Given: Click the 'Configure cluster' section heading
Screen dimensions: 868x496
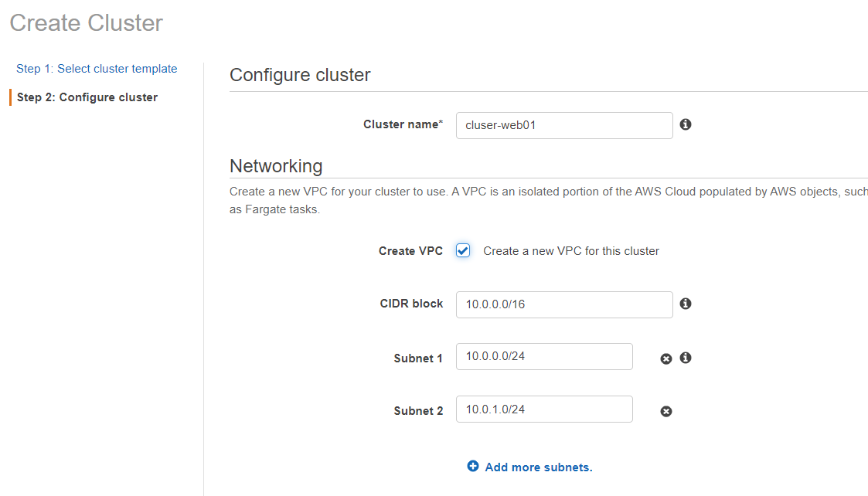Looking at the screenshot, I should (x=300, y=75).
